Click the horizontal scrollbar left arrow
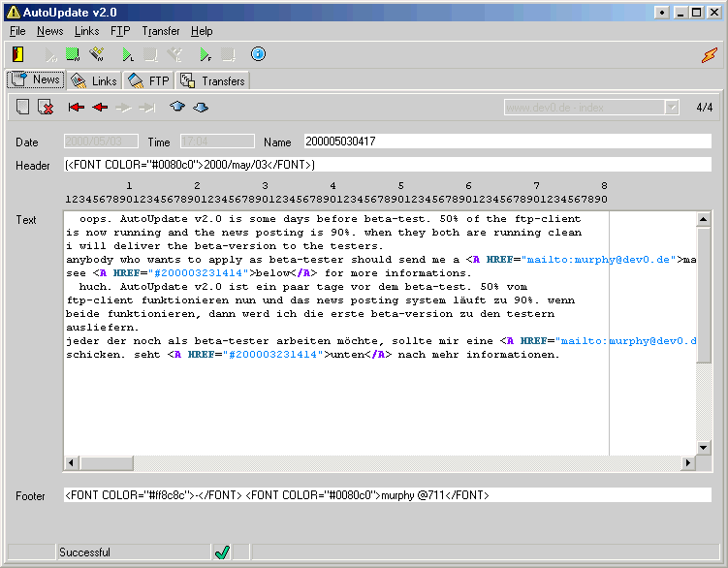Screen dimensions: 728x568 point(71,462)
